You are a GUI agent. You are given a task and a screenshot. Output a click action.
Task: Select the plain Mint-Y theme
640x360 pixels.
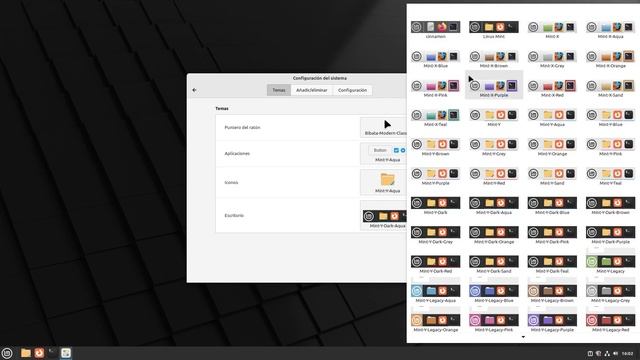(494, 118)
